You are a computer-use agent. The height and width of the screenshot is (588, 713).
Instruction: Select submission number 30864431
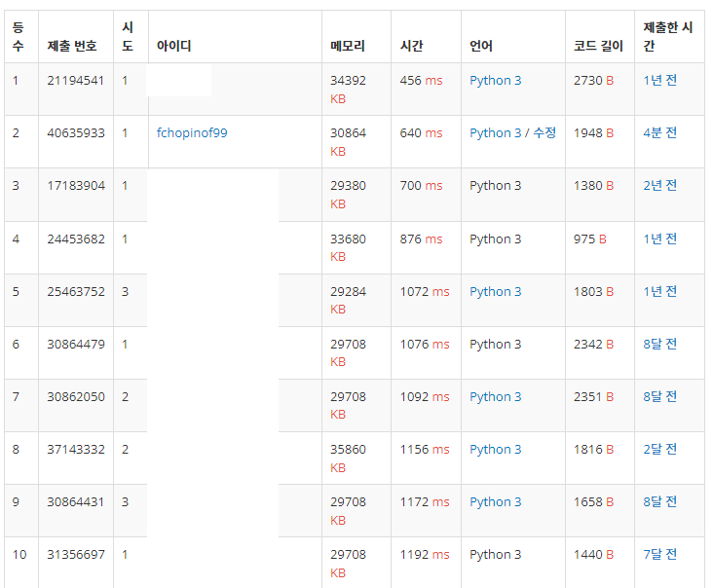[x=76, y=502]
